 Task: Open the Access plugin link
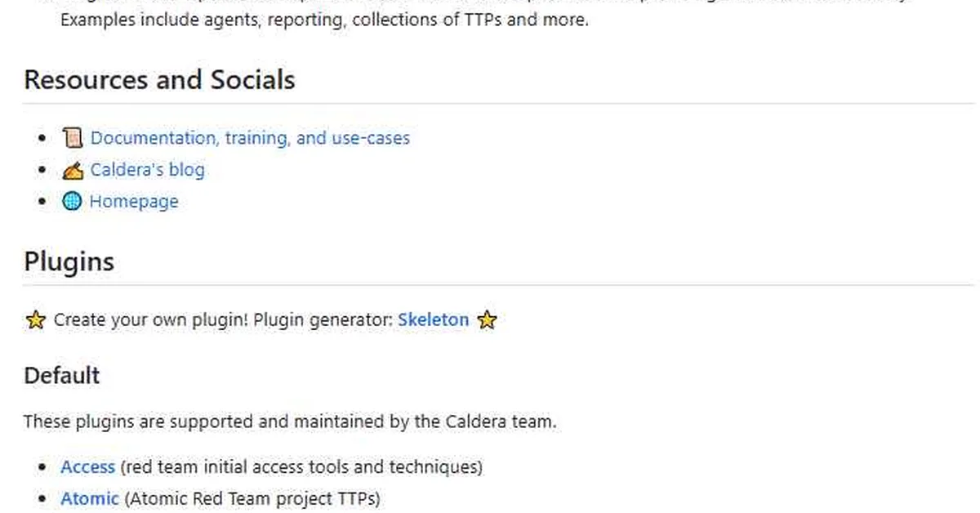tap(87, 467)
